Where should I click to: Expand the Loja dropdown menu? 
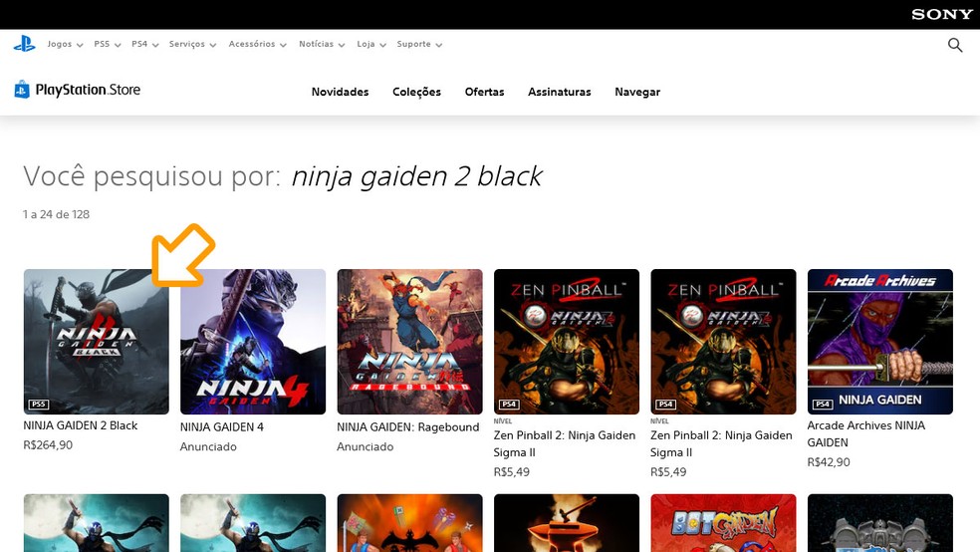coord(371,45)
